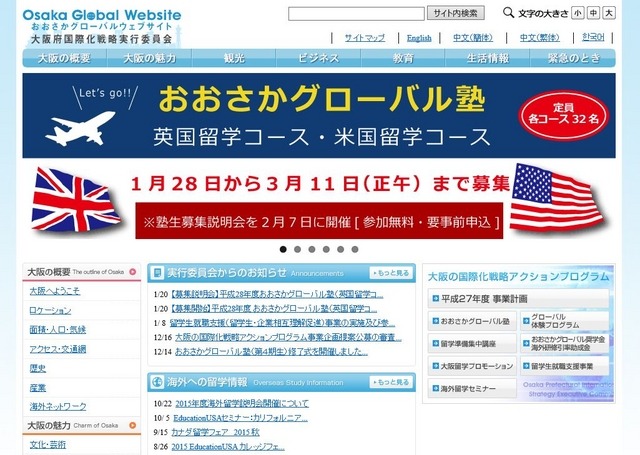
Task: Open 歴史 sidebar link
Action: tap(38, 368)
